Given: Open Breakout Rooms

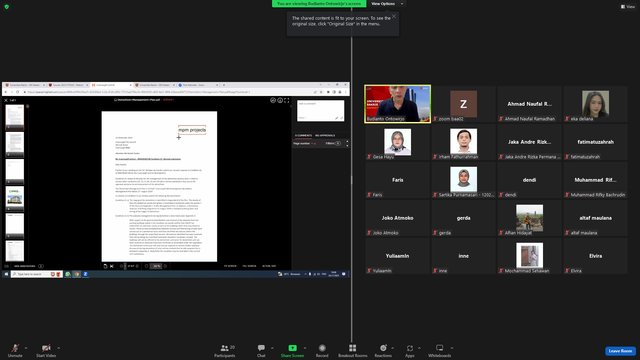Looking at the screenshot, I should point(353,350).
